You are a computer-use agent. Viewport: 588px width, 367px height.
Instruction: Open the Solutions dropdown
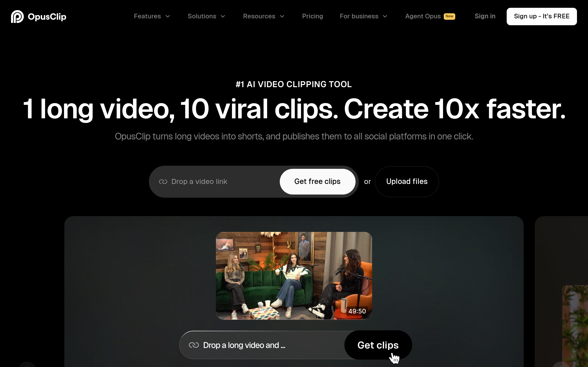[206, 16]
